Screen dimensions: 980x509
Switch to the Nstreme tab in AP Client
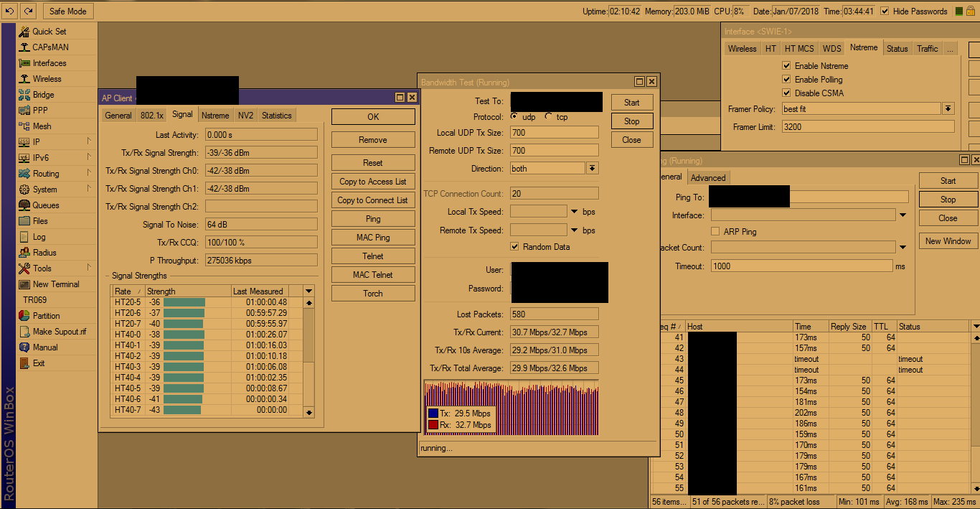215,116
